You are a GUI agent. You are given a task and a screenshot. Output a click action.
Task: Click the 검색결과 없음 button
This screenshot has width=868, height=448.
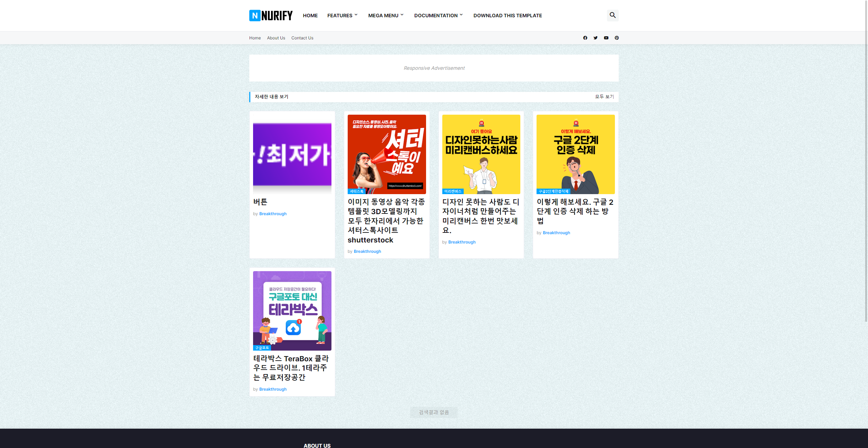[434, 412]
